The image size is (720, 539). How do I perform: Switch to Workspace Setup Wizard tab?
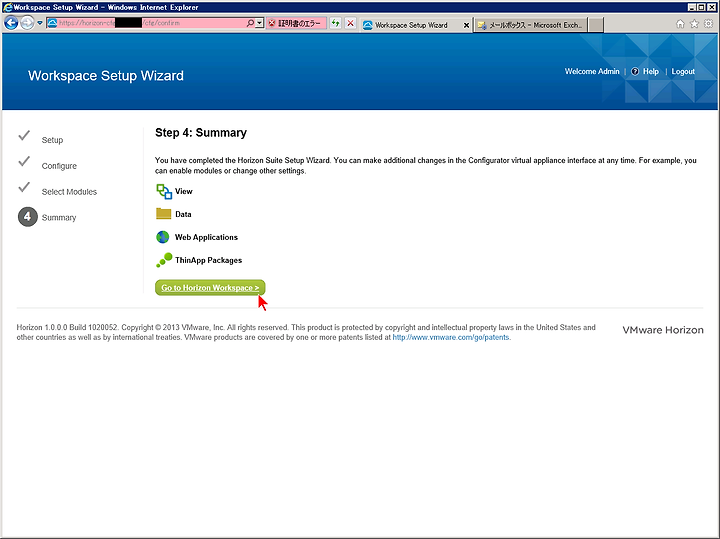click(x=411, y=25)
